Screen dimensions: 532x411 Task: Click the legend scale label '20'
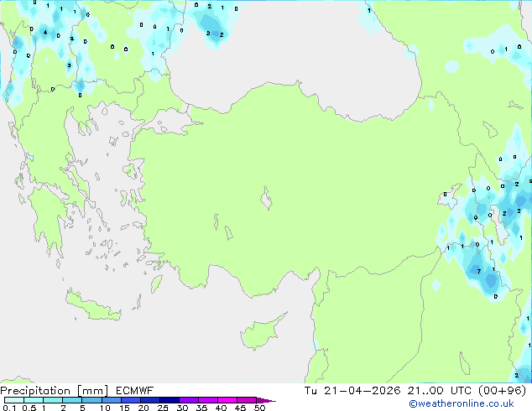143,408
